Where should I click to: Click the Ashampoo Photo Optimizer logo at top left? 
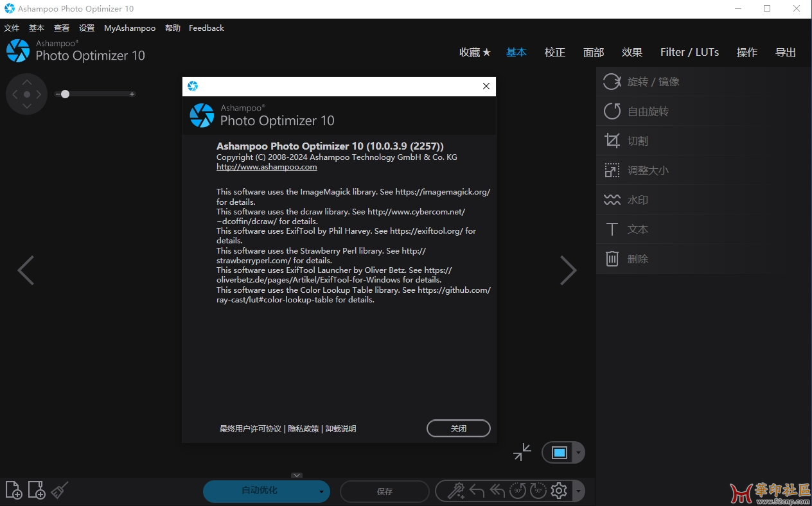[18, 51]
